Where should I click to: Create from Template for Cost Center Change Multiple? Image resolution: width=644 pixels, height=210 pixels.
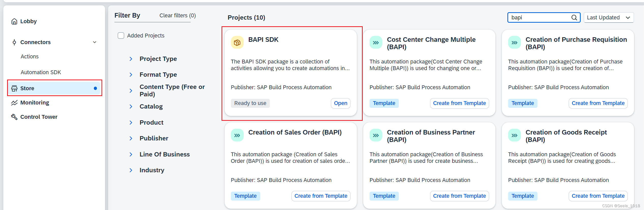[459, 103]
